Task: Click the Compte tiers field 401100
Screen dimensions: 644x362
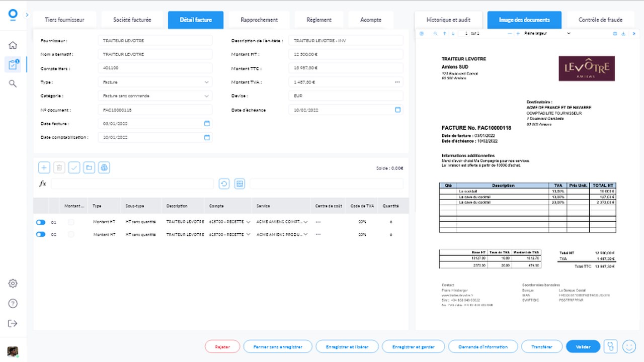Action: [155, 68]
